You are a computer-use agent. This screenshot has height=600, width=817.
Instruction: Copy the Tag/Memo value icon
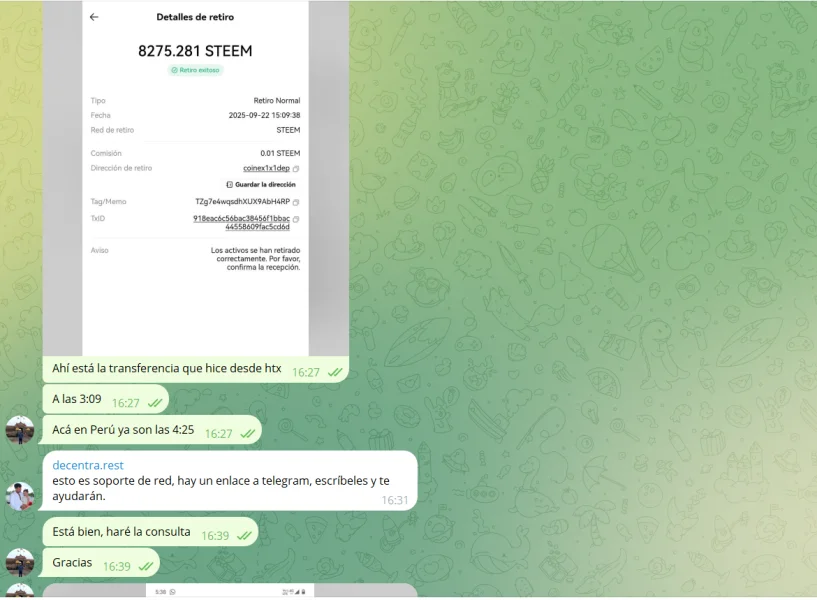point(296,202)
